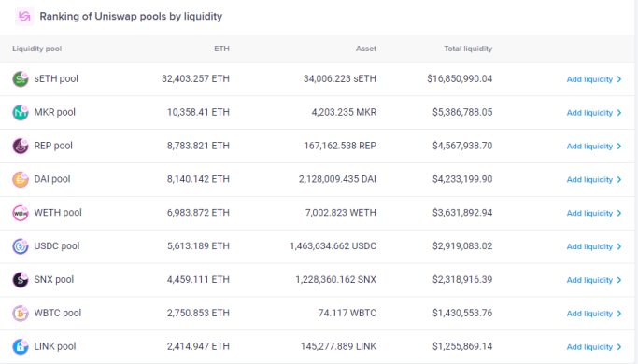Viewport: 638px width, 364px height.
Task: Click the Uniswap logo icon in header
Action: click(24, 17)
